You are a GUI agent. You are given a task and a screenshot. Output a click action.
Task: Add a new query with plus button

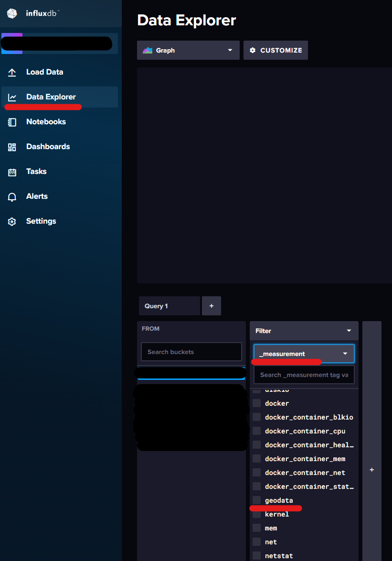coord(212,306)
